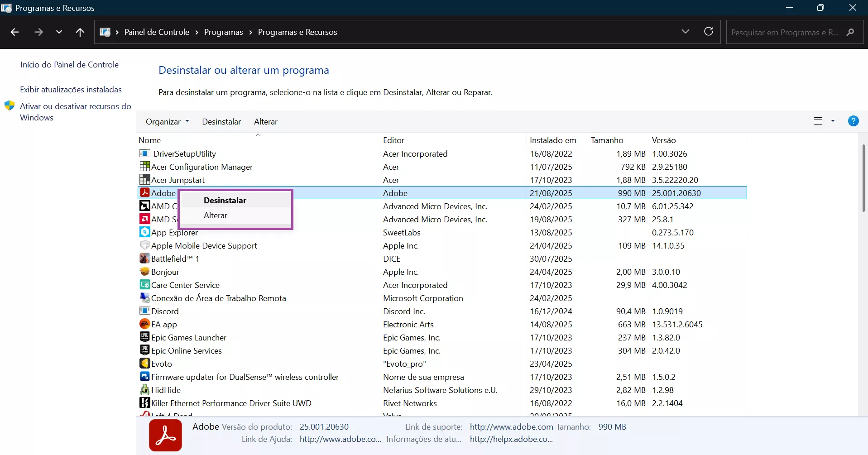
Task: Click Programas breadcrumb
Action: (x=224, y=32)
